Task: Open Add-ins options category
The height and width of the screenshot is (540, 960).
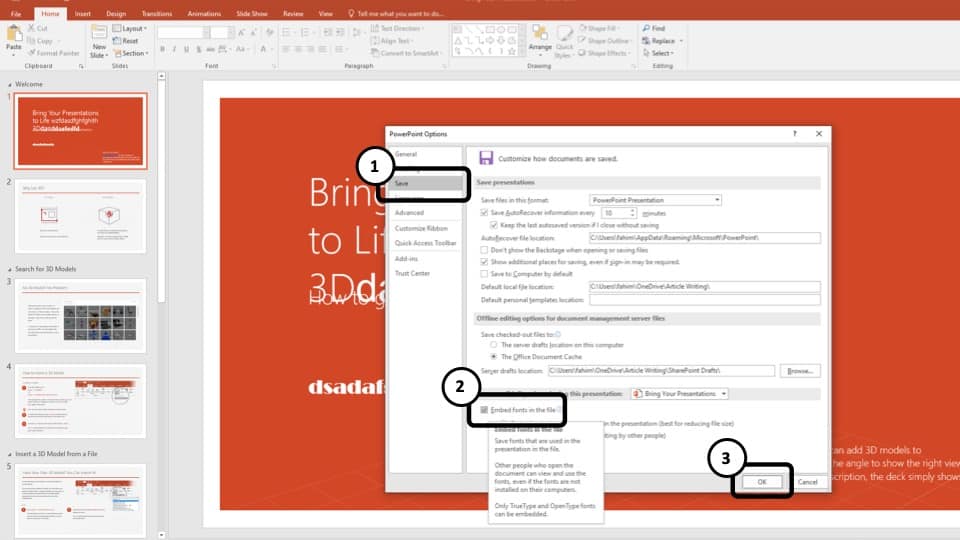Action: pos(406,258)
